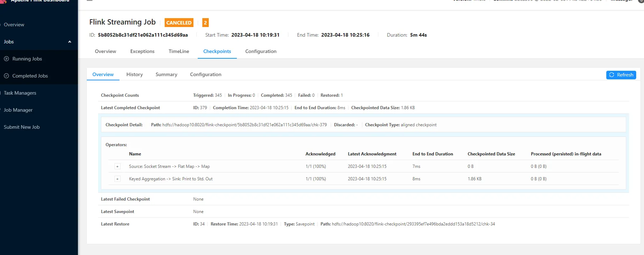Click the Failed: 0 count
644x255 pixels.
[x=306, y=95]
